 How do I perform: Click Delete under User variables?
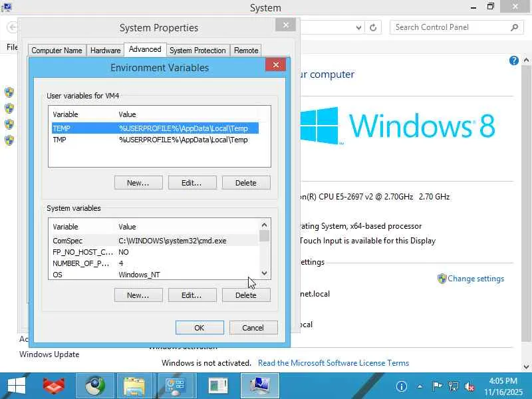[246, 182]
